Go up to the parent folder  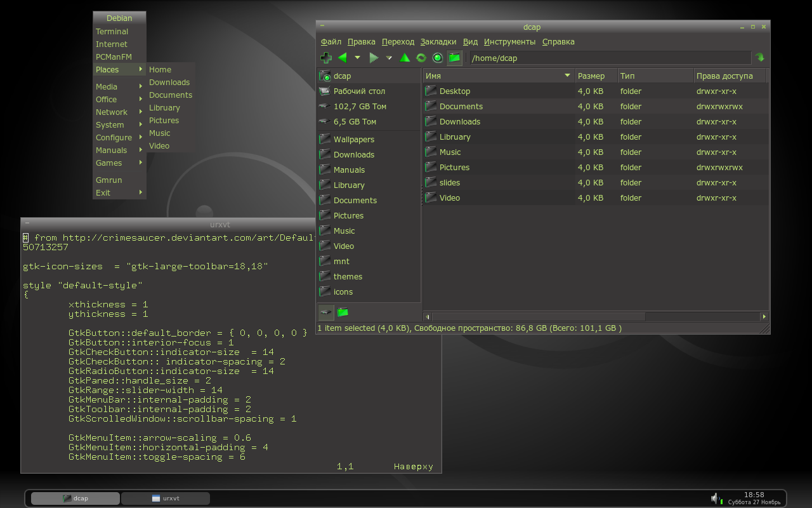405,58
